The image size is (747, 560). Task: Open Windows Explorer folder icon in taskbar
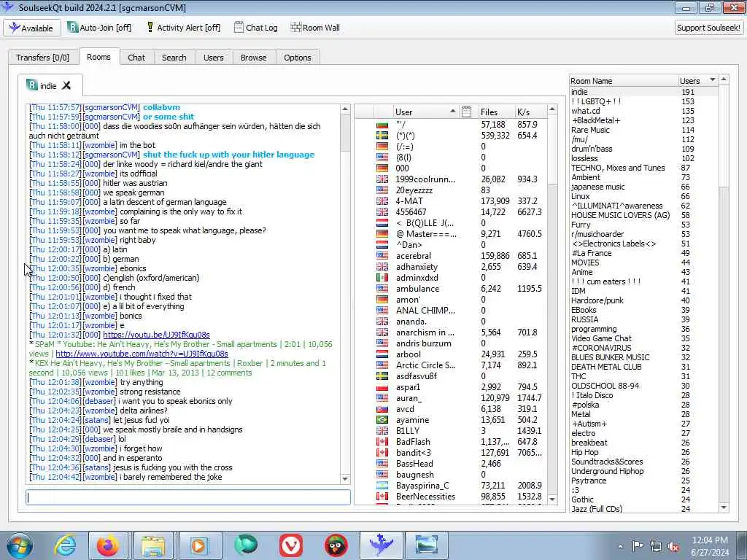click(x=153, y=545)
